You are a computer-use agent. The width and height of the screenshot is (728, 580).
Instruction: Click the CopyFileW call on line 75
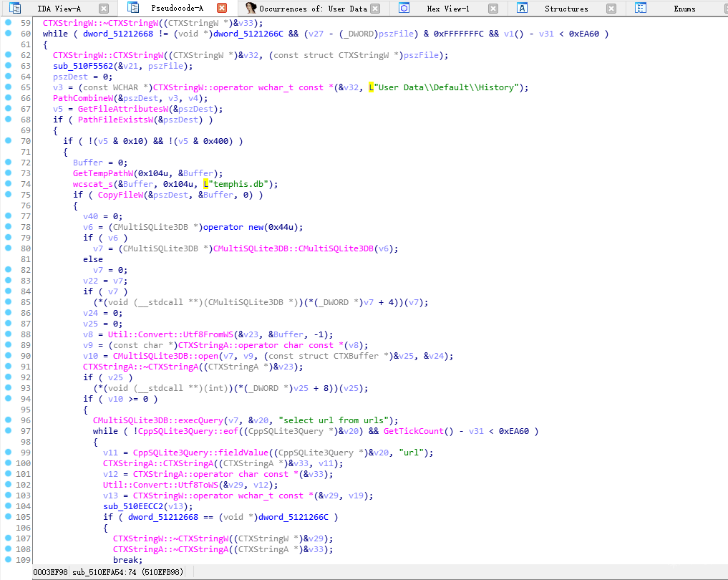(120, 195)
